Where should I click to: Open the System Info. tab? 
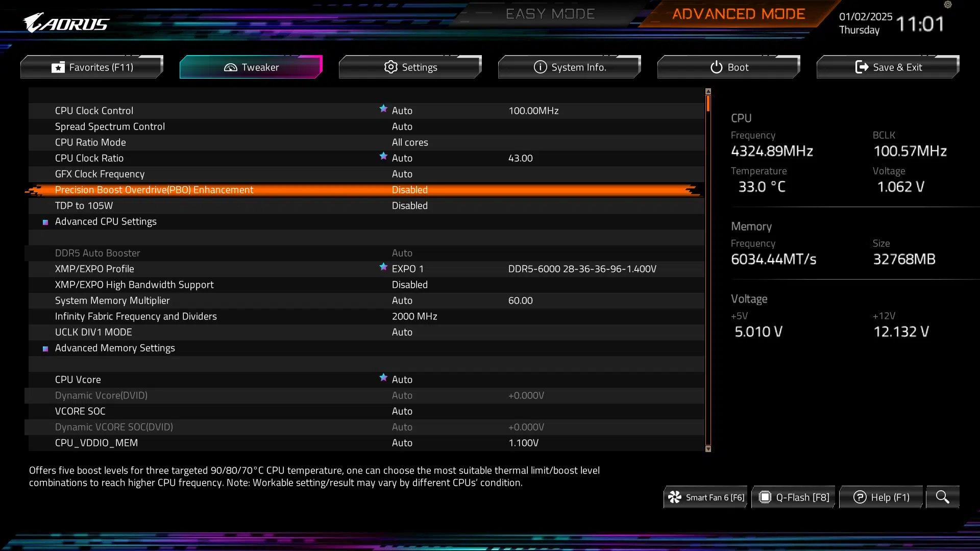pos(570,67)
